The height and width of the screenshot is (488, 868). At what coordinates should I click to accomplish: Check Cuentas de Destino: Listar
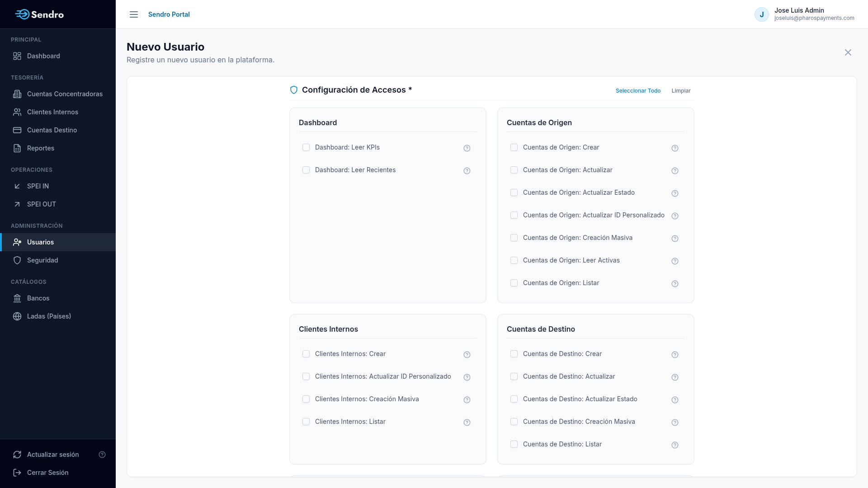tap(514, 444)
